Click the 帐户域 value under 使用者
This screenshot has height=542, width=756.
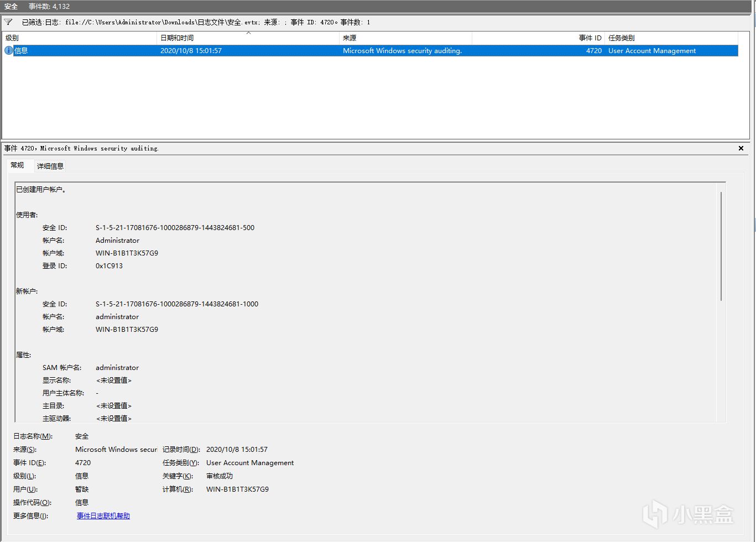[x=127, y=253]
